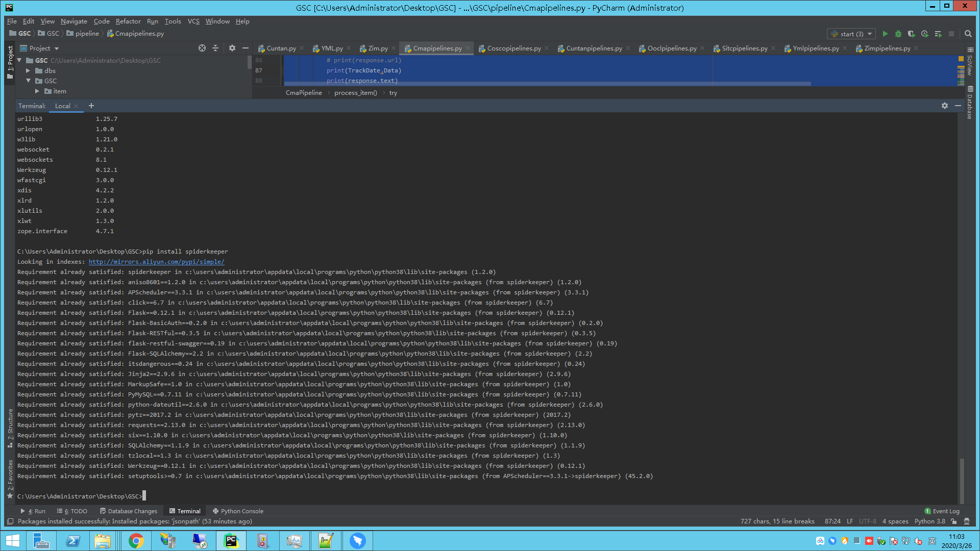Viewport: 980px width, 551px height.
Task: Add a new terminal session tab
Action: point(91,106)
